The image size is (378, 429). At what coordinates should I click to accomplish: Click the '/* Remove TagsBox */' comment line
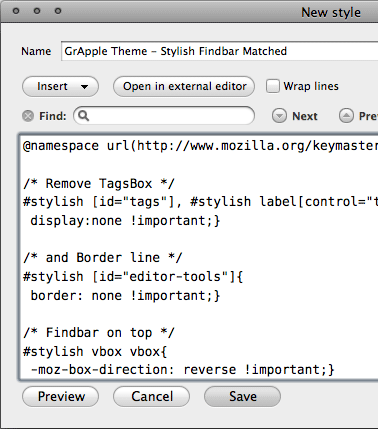click(x=99, y=184)
